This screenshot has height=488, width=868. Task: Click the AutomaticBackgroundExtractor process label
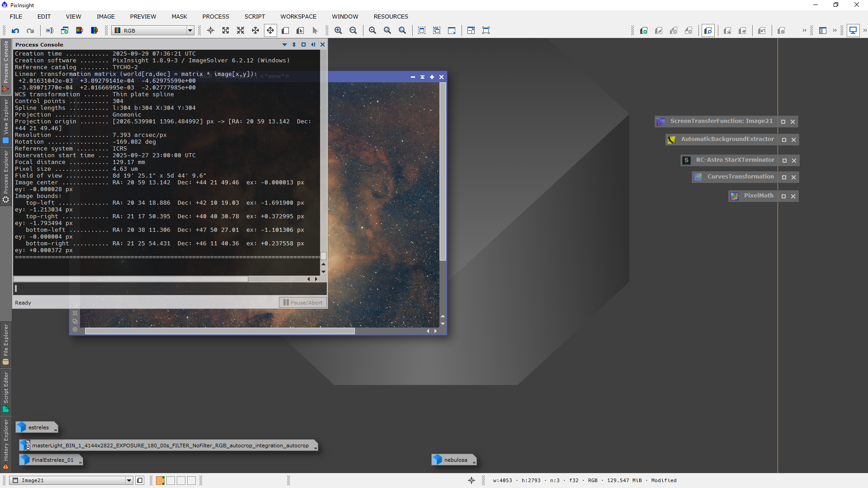tap(727, 139)
